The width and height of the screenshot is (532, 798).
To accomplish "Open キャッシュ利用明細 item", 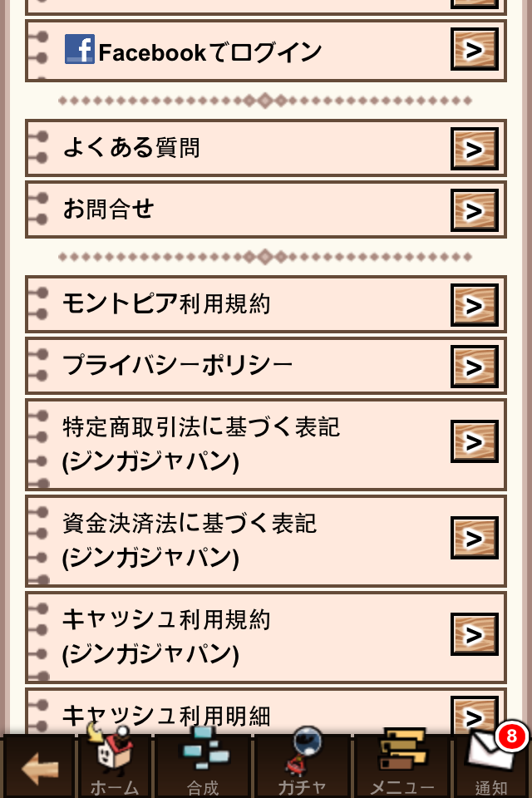I will (x=166, y=714).
